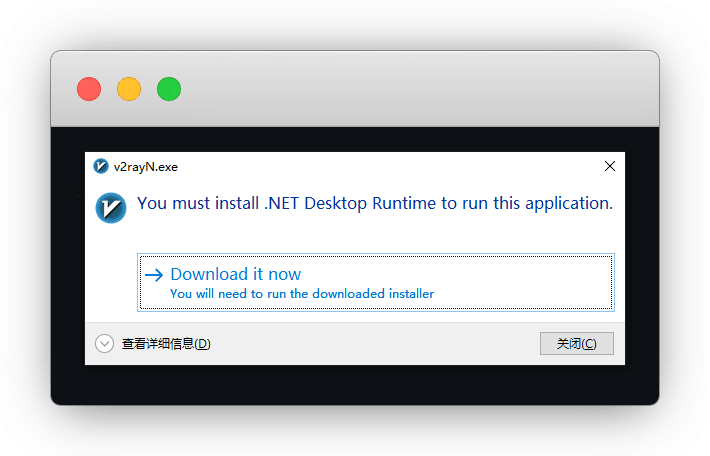Click the small v2rayN icon in dialog title bar

(x=101, y=166)
